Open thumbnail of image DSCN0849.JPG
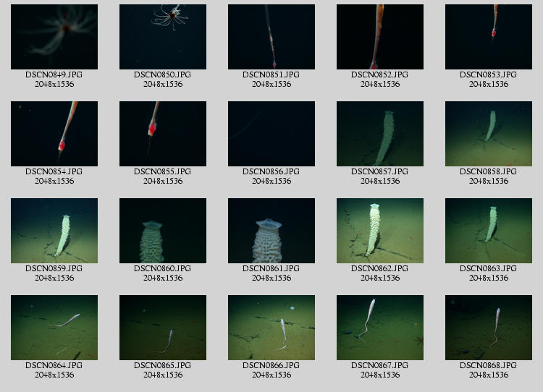 [x=54, y=37]
